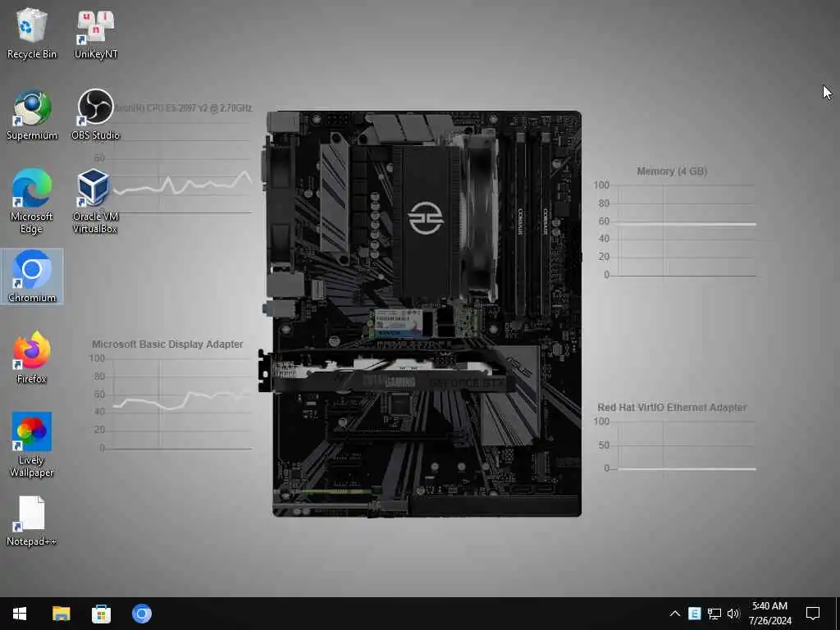This screenshot has width=840, height=630.
Task: Click the Show desktop sliver on the taskbar
Action: 838,614
